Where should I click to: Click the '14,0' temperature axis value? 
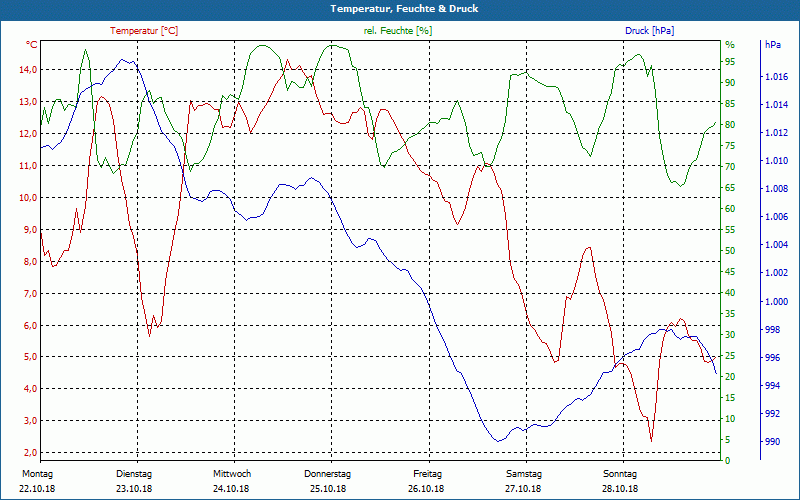pos(28,70)
